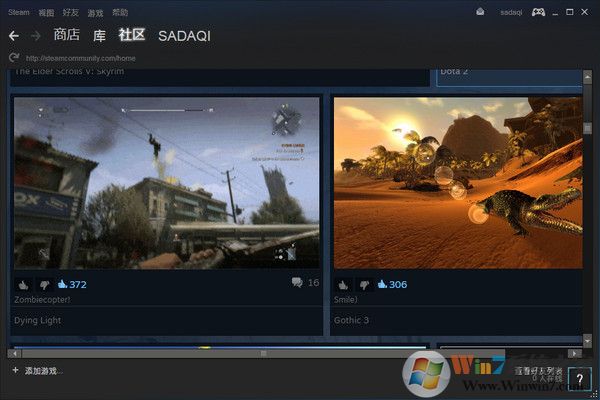Open comments on the Zombiecopter screenshot
The width and height of the screenshot is (600, 400).
(305, 282)
